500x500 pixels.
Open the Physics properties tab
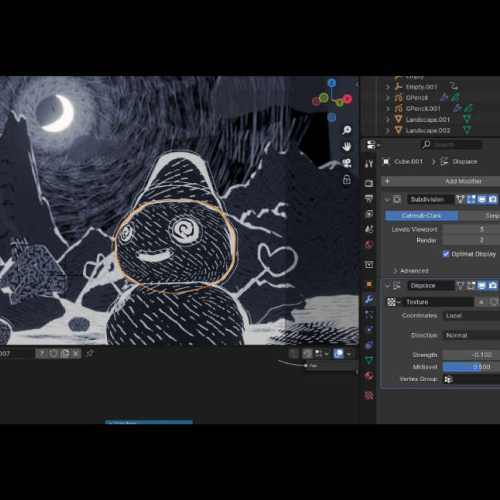(369, 330)
